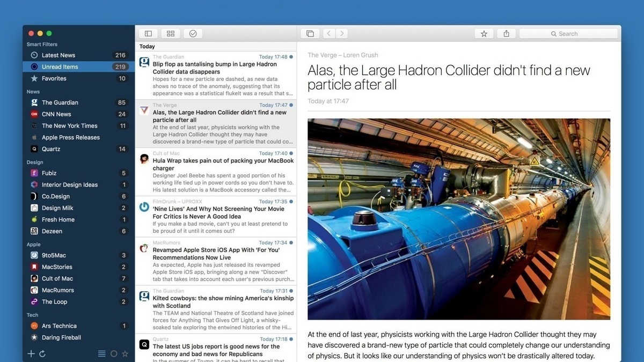Open the share menu button
The height and width of the screenshot is (362, 644).
click(506, 34)
